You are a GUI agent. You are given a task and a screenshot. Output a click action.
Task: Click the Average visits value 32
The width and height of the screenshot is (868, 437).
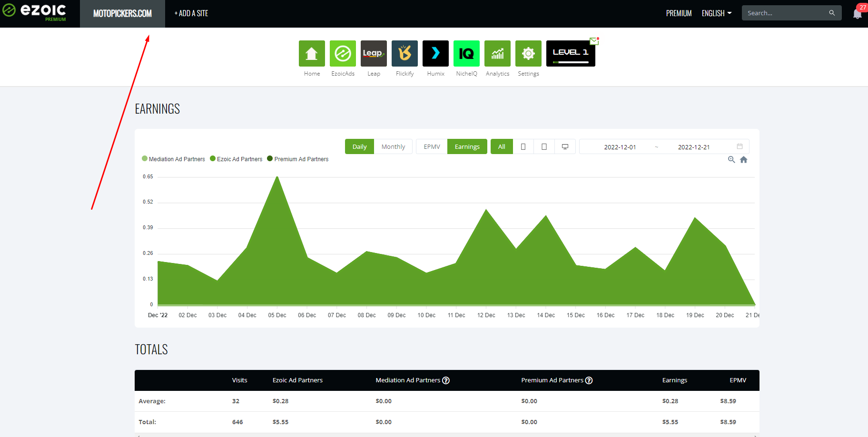click(236, 401)
